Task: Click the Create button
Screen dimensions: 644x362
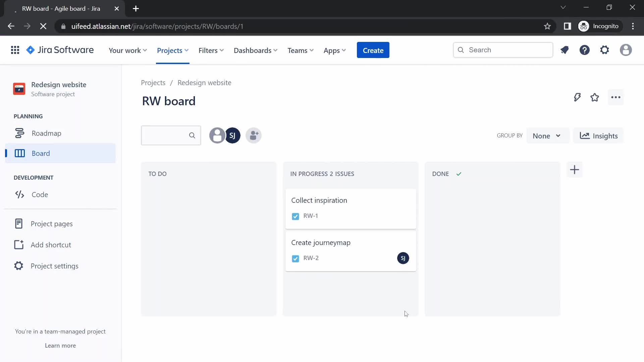Action: [x=373, y=50]
